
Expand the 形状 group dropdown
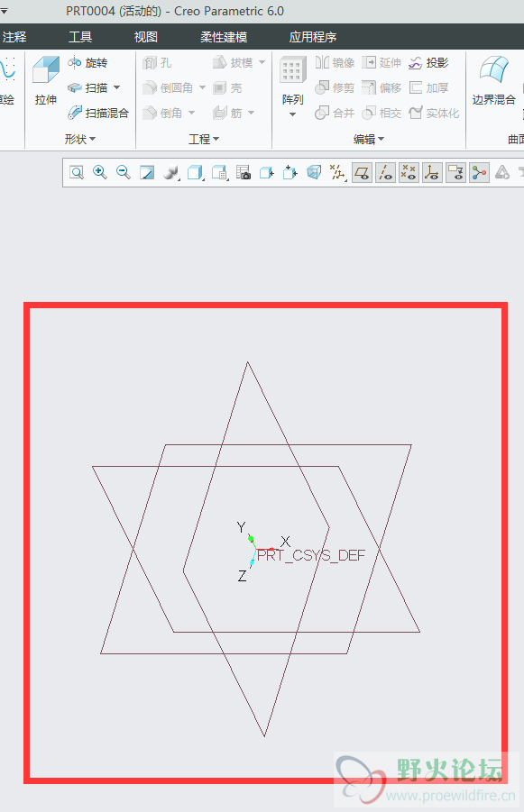(80, 139)
